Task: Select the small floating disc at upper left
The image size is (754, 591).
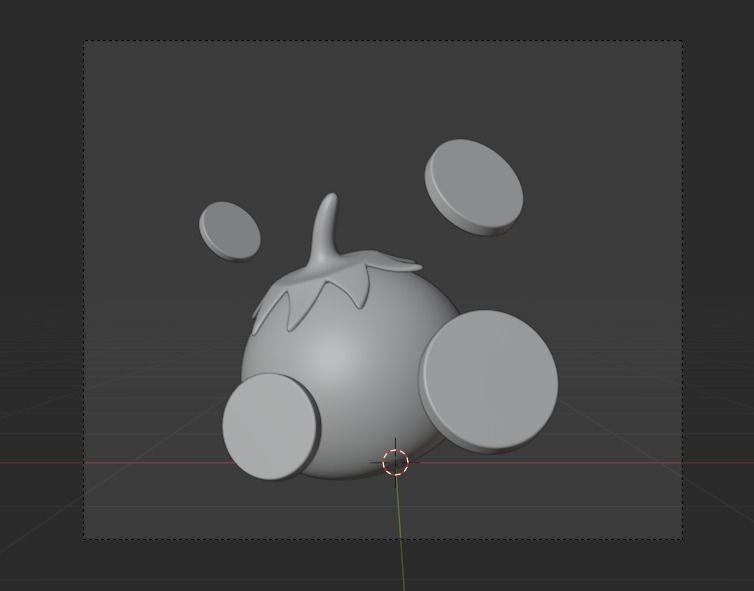Action: pos(230,231)
